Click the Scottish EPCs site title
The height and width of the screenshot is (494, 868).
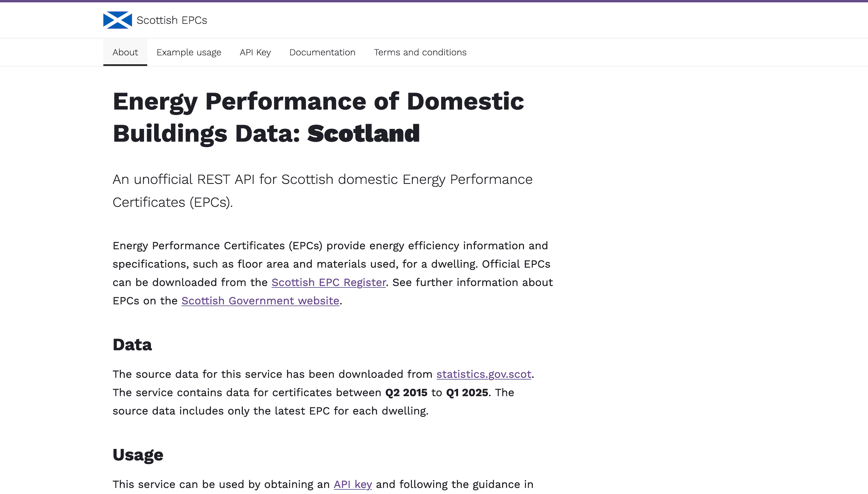coord(172,20)
